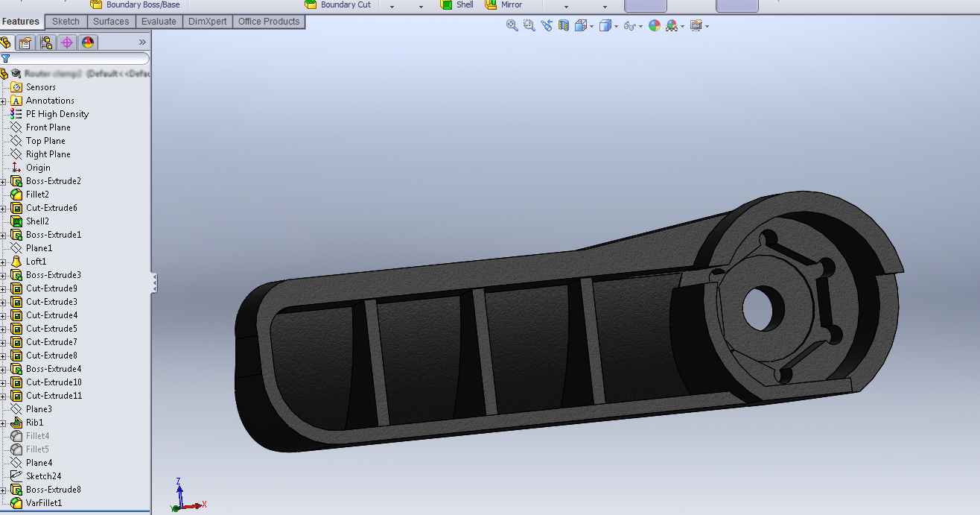Click the Hide/Show Items glasses icon
This screenshot has width=980, height=515.
pyautogui.click(x=630, y=25)
